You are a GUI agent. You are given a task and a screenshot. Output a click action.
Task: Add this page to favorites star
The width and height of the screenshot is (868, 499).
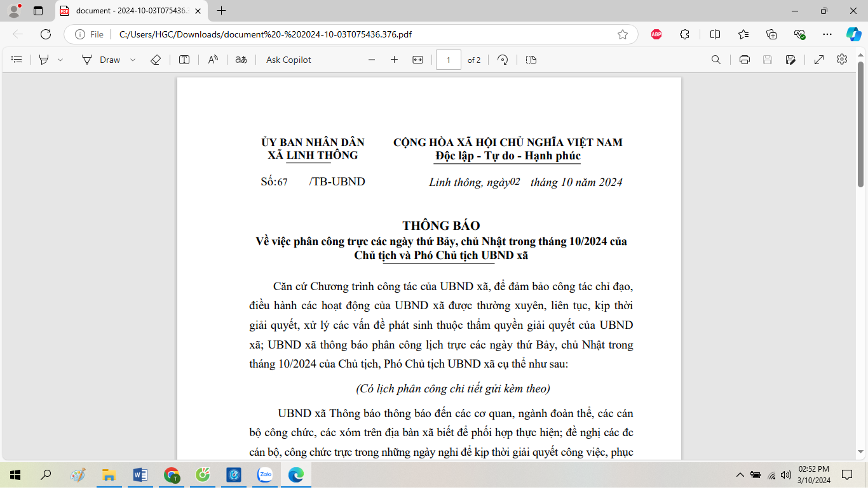[623, 34]
